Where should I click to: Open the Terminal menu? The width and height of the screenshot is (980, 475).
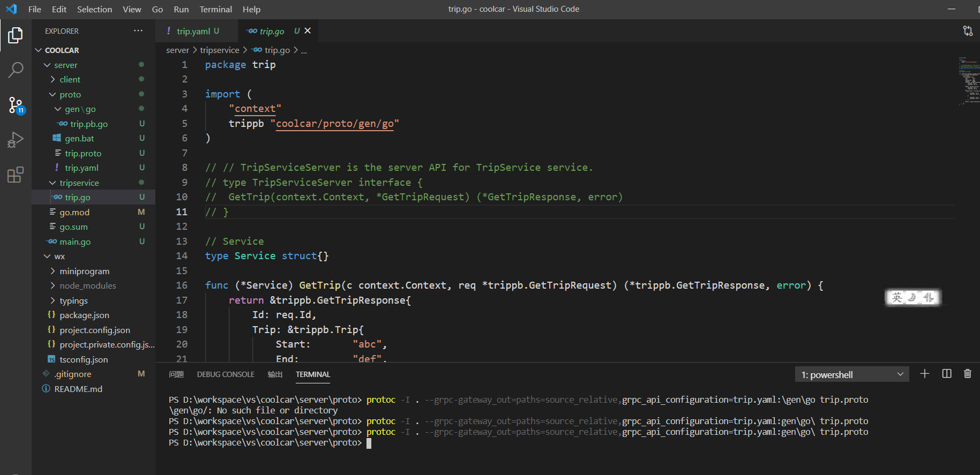(216, 9)
